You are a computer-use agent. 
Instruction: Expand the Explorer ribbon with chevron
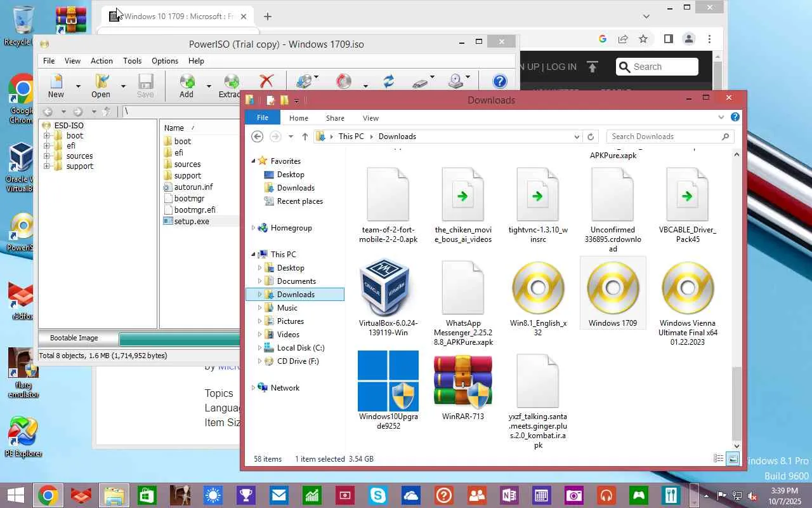click(x=721, y=117)
